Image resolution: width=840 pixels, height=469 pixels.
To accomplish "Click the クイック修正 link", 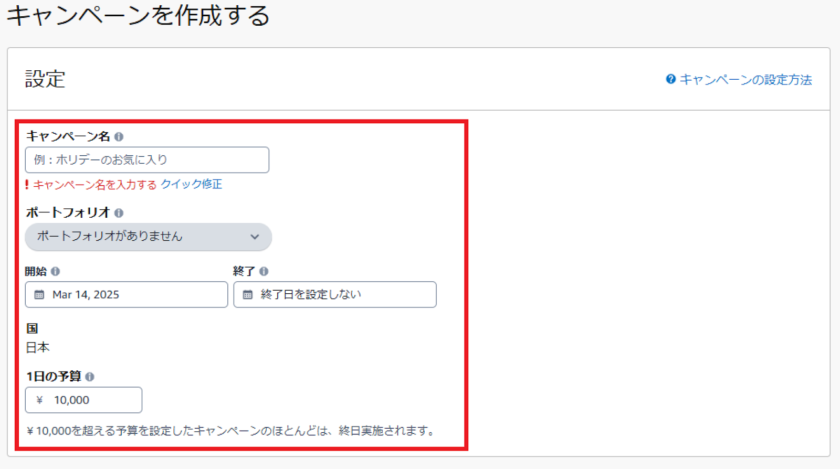I will 191,184.
